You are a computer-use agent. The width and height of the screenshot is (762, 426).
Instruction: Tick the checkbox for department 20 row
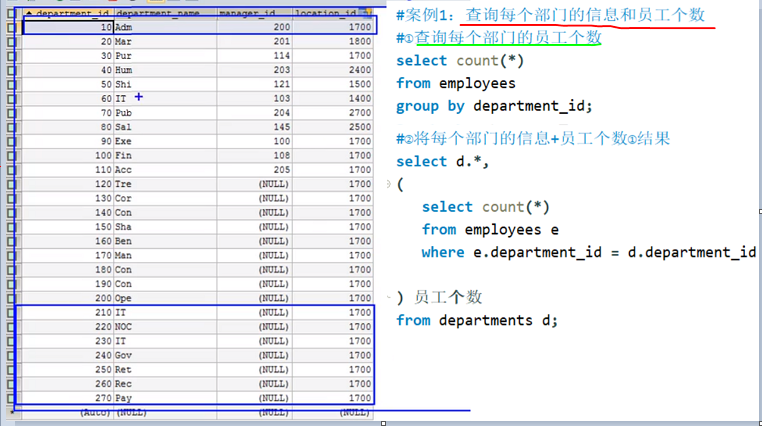tap(11, 42)
